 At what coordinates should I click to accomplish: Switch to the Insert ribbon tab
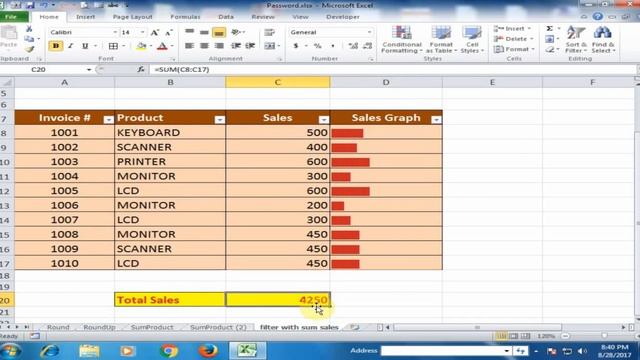[85, 17]
